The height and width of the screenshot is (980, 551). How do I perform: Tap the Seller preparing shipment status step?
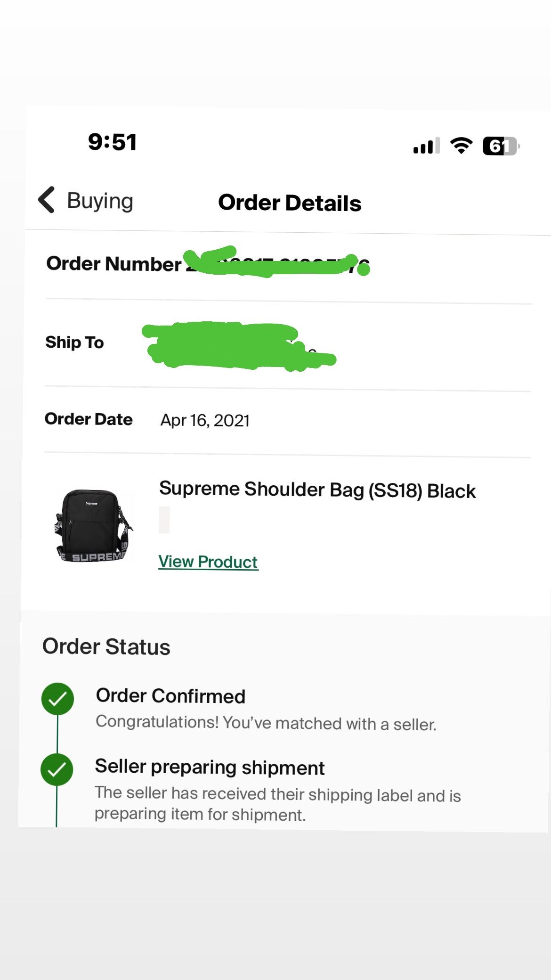[210, 767]
